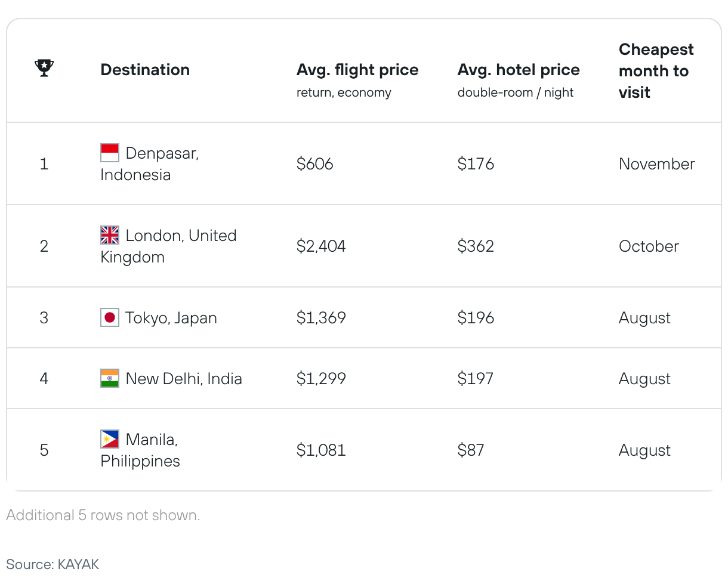Screen dimensions: 728x581
Task: Click the Source: KAYAK text
Action: (53, 564)
